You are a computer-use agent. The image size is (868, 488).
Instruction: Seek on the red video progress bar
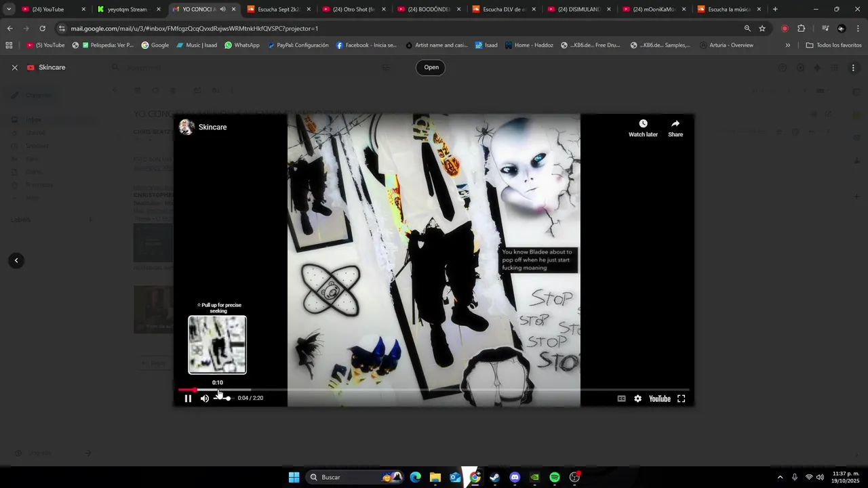click(434, 390)
